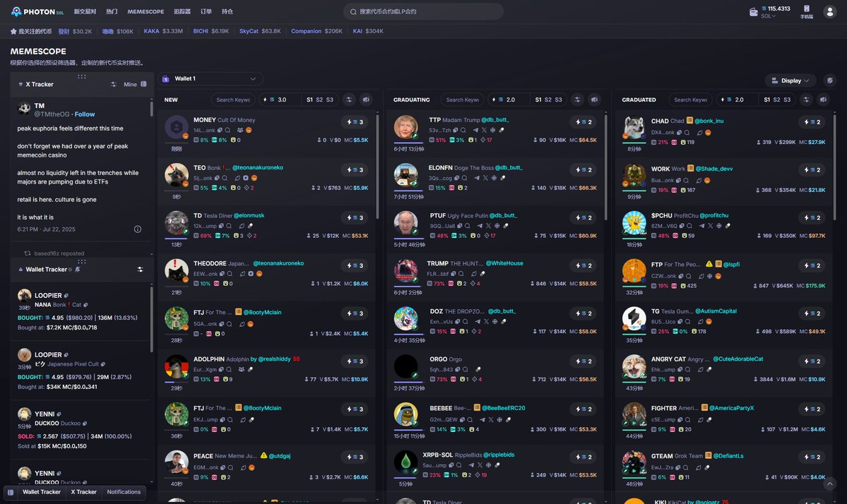Open the wallet balance icon in header
The height and width of the screenshot is (504, 847).
pos(754,12)
